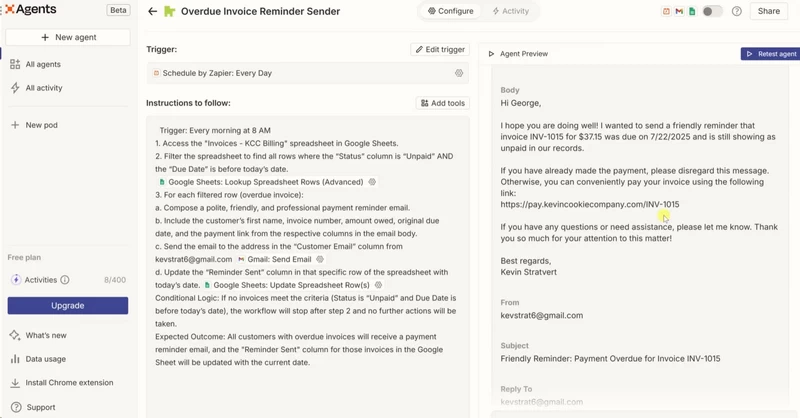800x418 pixels.
Task: Click the Retest agent button
Action: point(770,54)
